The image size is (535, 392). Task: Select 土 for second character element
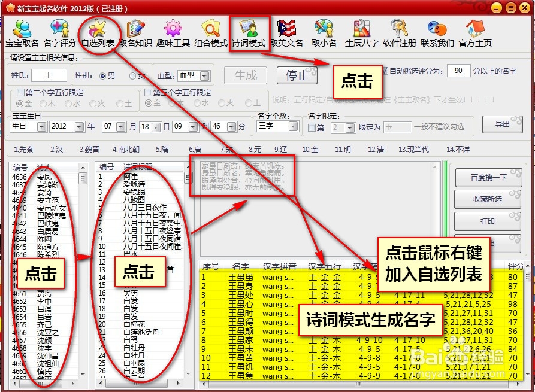click(x=119, y=104)
